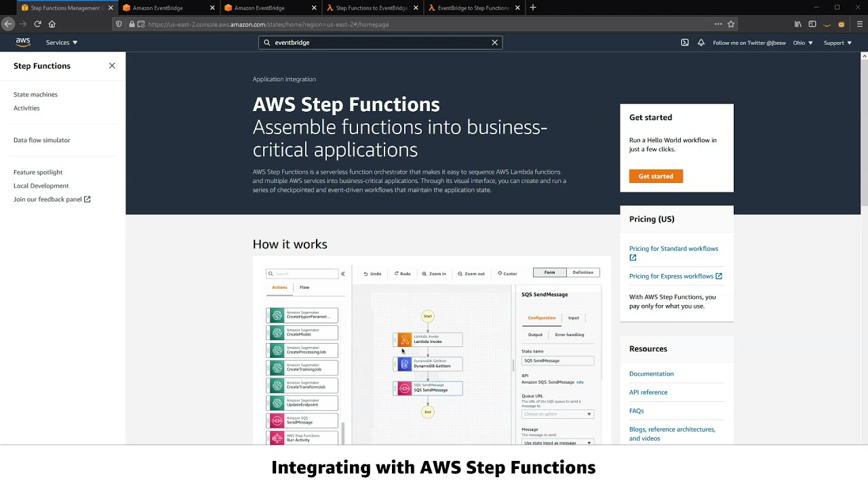Click the Sagemaker CreateModel action

(302, 333)
